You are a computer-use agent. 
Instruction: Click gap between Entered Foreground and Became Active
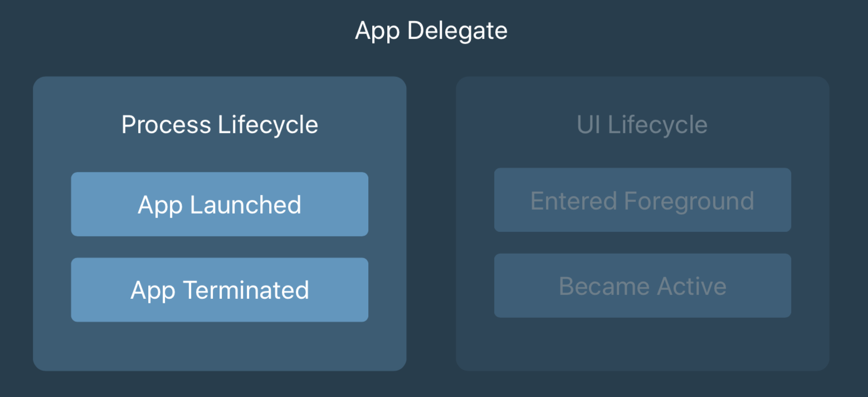(x=642, y=243)
